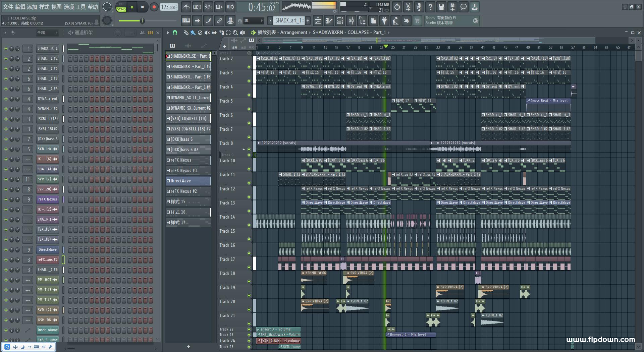Open the 帮助 menu
Viewport: 644px width, 352px height.
(x=93, y=7)
